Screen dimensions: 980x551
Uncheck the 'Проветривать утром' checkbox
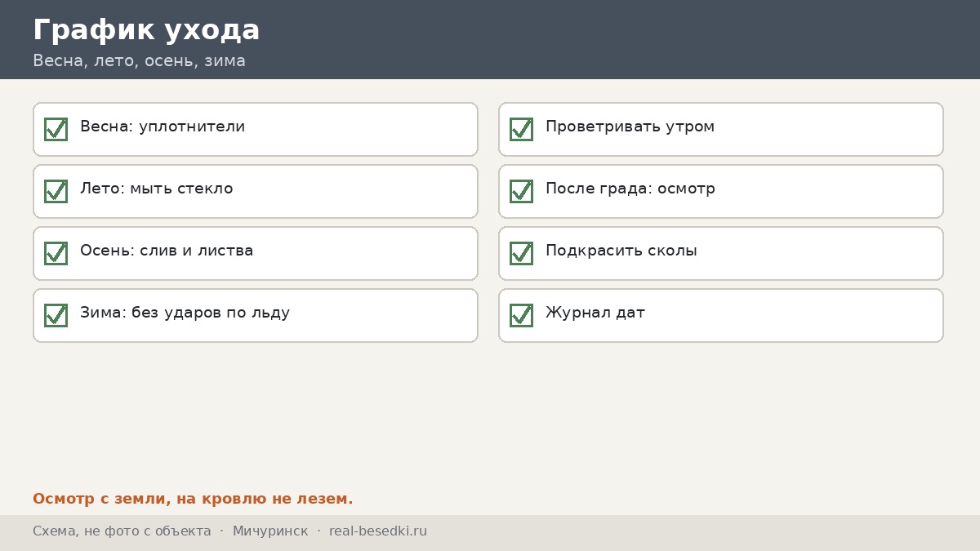point(521,129)
